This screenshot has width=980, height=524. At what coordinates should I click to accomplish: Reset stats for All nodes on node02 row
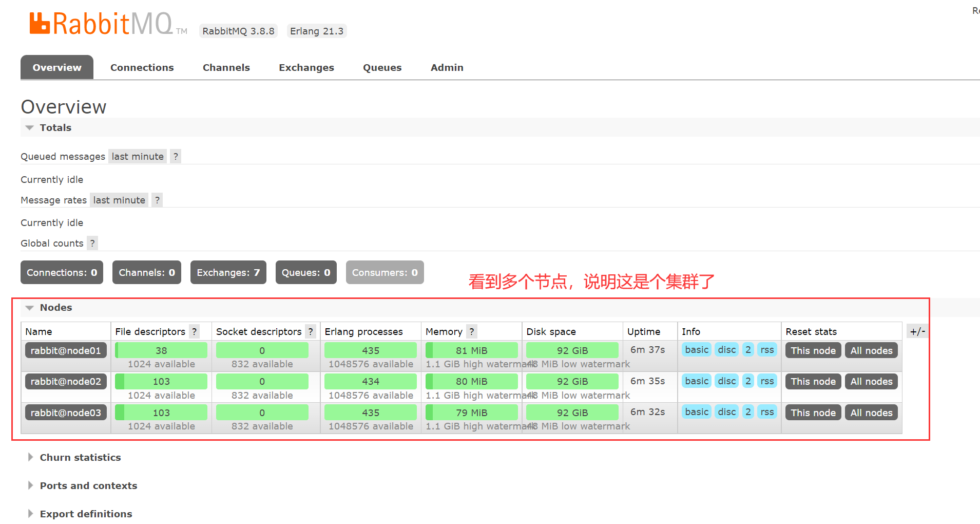pos(871,381)
